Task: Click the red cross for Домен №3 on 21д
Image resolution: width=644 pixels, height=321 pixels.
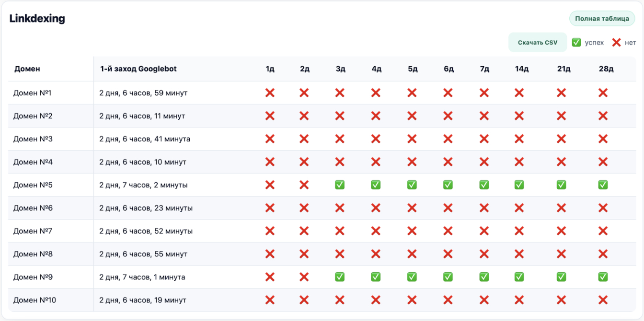Action: point(561,139)
